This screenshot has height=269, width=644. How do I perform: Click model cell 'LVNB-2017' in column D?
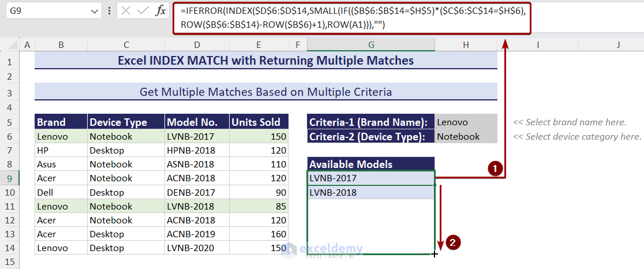(x=197, y=136)
